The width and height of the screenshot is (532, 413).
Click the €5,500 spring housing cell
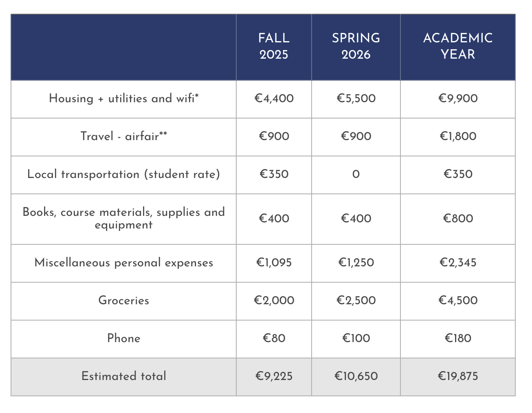356,99
